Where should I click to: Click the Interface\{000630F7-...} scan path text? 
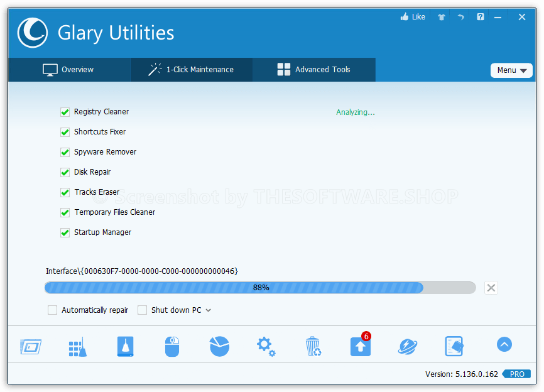tap(142, 271)
